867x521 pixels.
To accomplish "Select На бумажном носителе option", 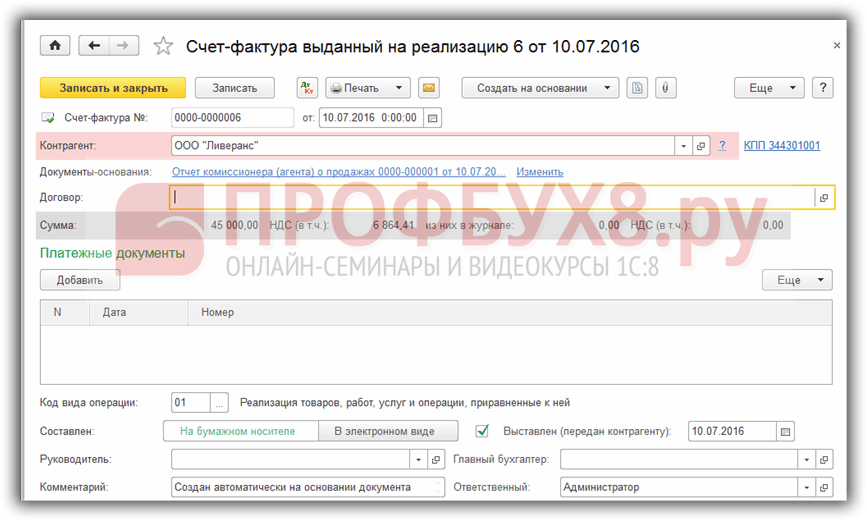I will click(x=241, y=431).
